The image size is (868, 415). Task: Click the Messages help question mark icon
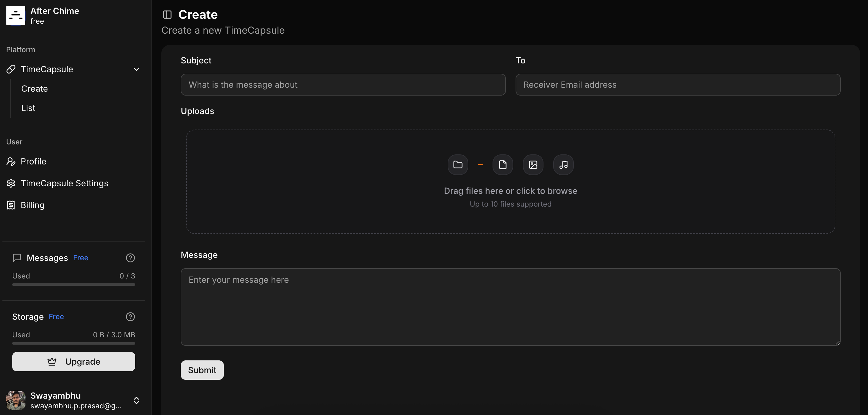130,258
